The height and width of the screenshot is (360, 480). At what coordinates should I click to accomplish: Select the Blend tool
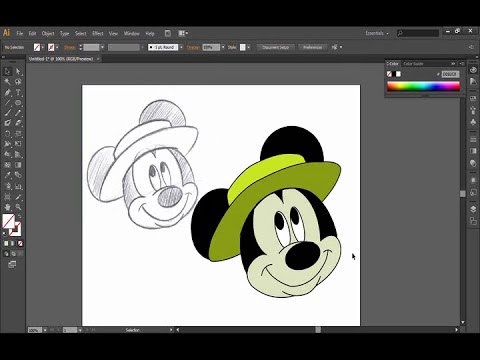18,175
